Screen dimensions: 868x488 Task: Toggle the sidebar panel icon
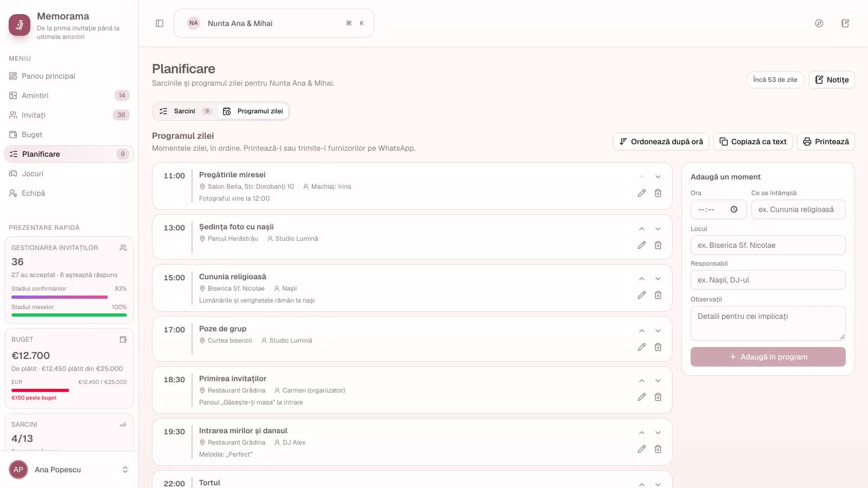159,23
